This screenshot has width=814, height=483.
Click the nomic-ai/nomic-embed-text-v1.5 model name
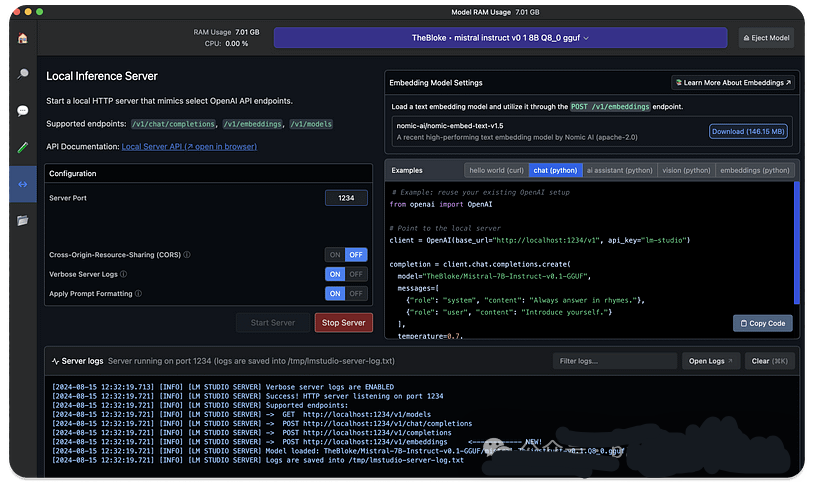(x=450, y=126)
